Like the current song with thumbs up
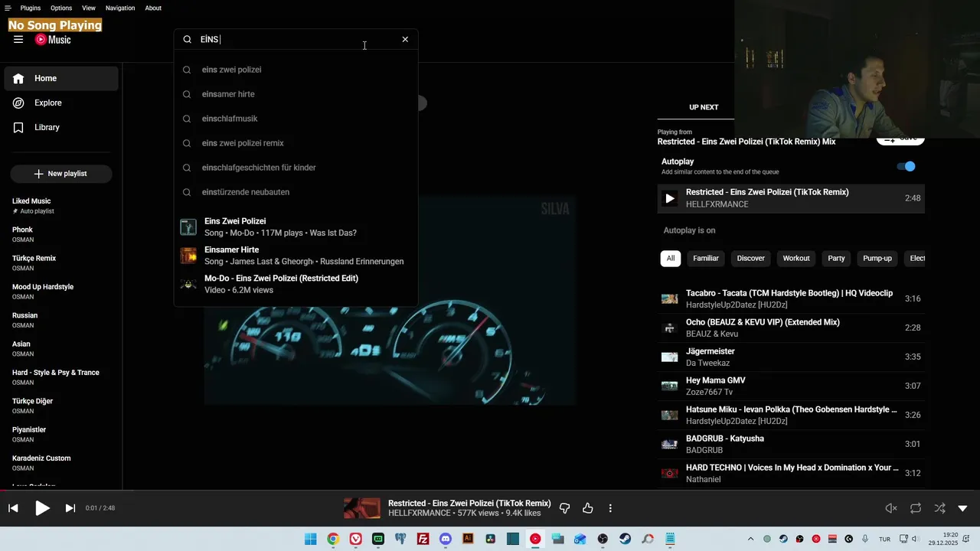980x551 pixels. 588,508
